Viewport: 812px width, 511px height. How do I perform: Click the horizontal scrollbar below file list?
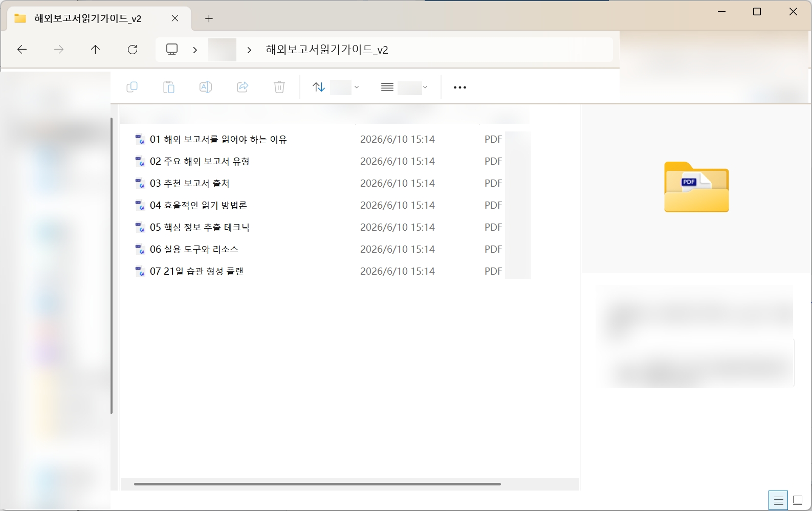[x=317, y=484]
